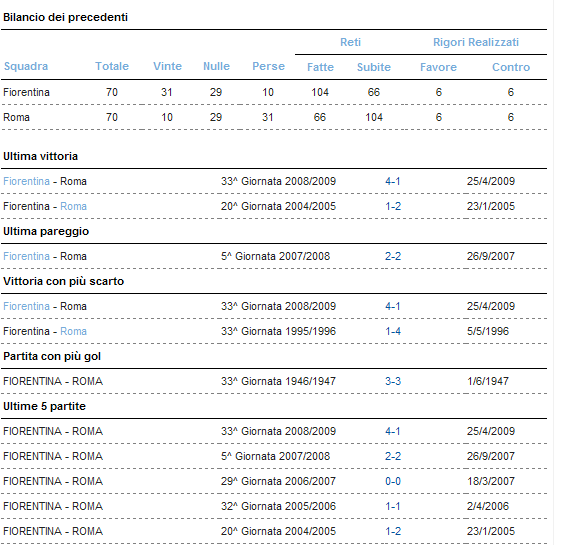Click the Subite column header
Image resolution: width=563 pixels, height=545 pixels.
(374, 67)
